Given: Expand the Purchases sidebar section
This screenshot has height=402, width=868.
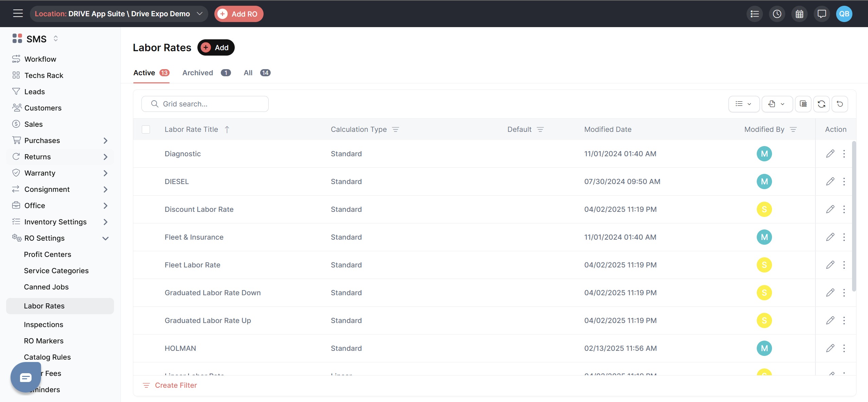Looking at the screenshot, I should coord(105,140).
